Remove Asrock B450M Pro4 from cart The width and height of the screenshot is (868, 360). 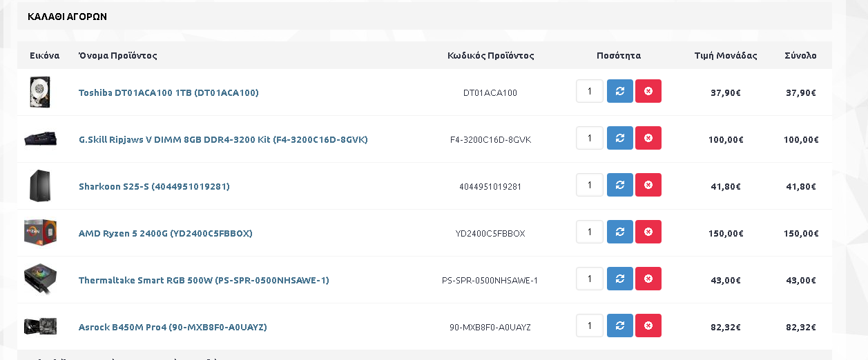(x=648, y=326)
